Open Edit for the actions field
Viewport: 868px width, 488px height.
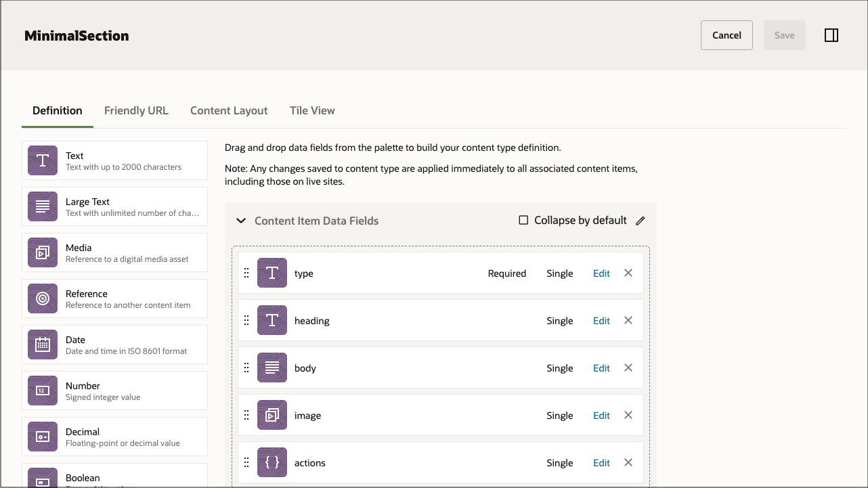601,463
